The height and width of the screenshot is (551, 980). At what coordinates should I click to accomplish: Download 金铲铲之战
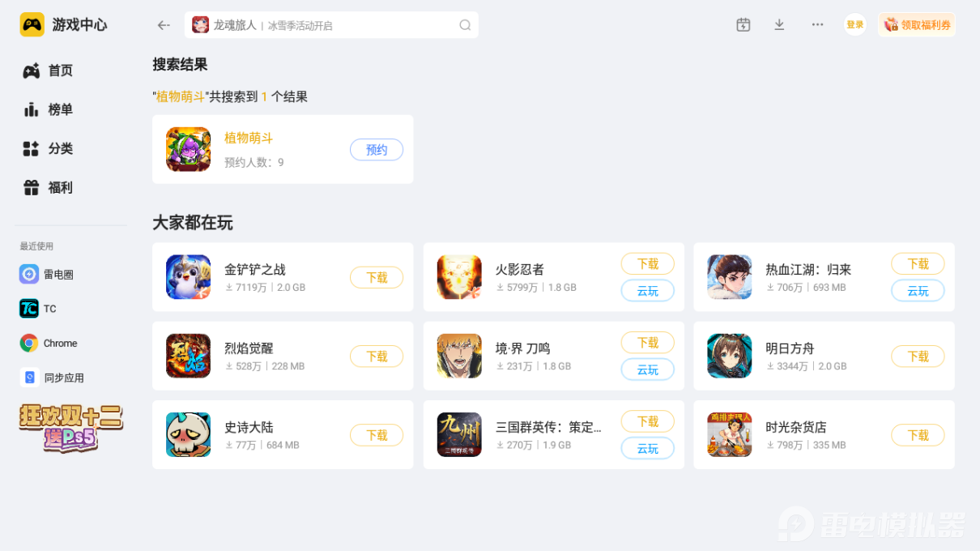pyautogui.click(x=377, y=277)
